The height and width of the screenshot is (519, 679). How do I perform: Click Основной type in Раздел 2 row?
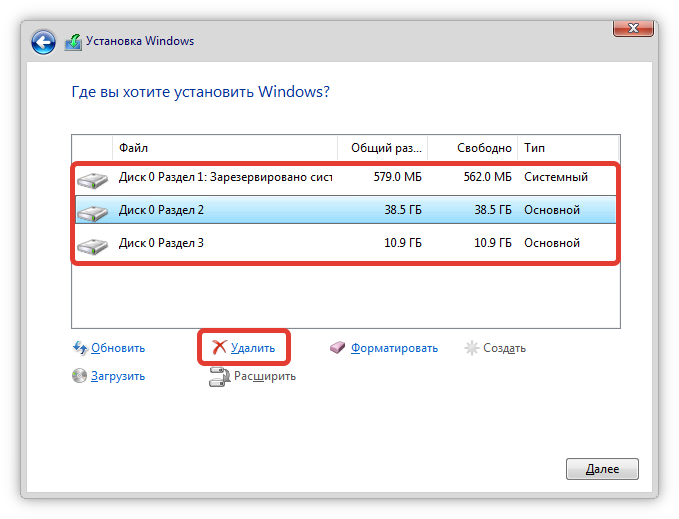[x=552, y=210]
